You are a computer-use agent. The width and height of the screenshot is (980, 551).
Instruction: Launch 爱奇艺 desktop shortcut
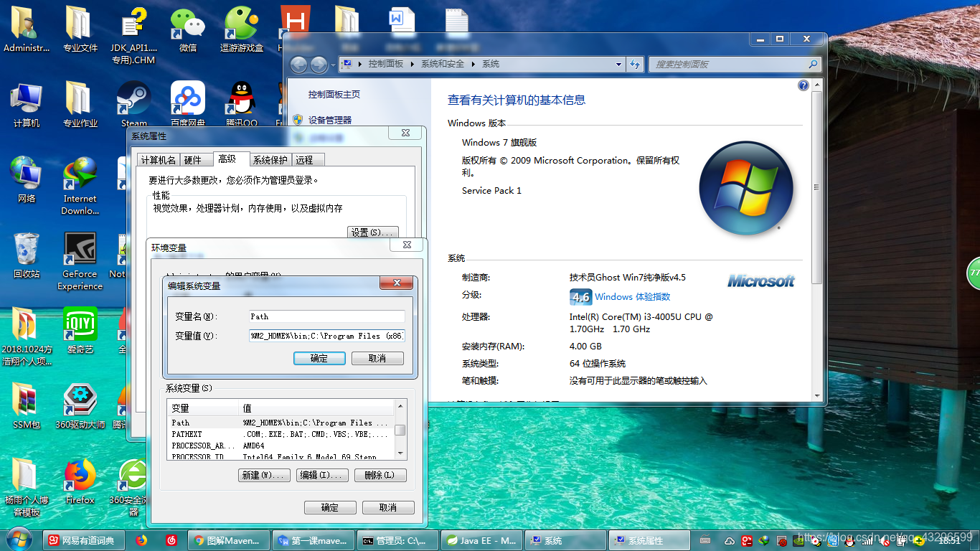click(x=80, y=331)
